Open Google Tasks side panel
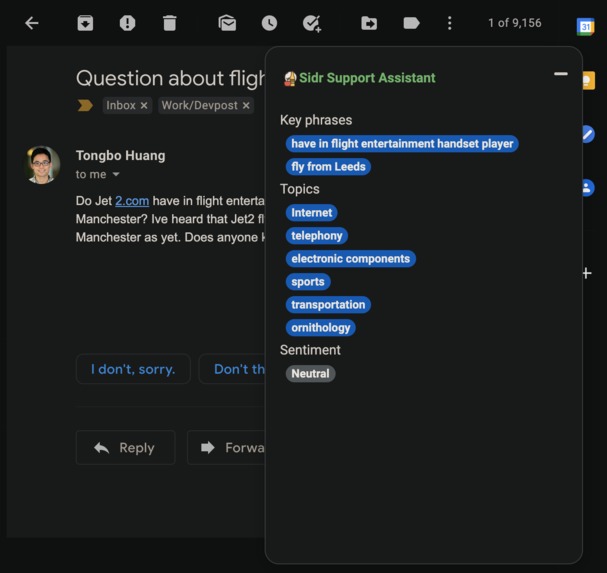Image resolution: width=607 pixels, height=573 pixels. pyautogui.click(x=588, y=134)
